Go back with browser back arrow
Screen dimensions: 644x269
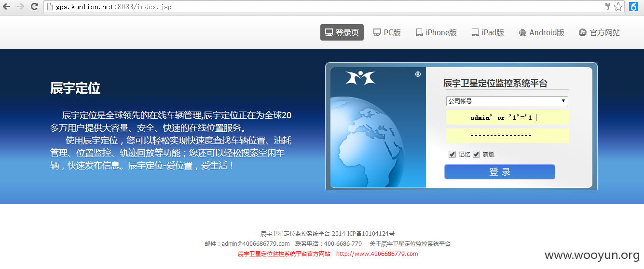(x=7, y=7)
